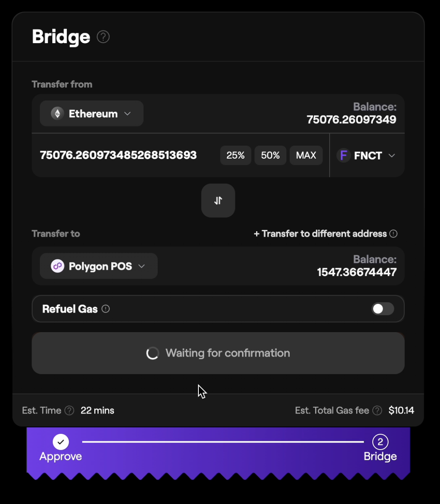Click the FNCT token logo icon
Image resolution: width=440 pixels, height=504 pixels.
(344, 156)
